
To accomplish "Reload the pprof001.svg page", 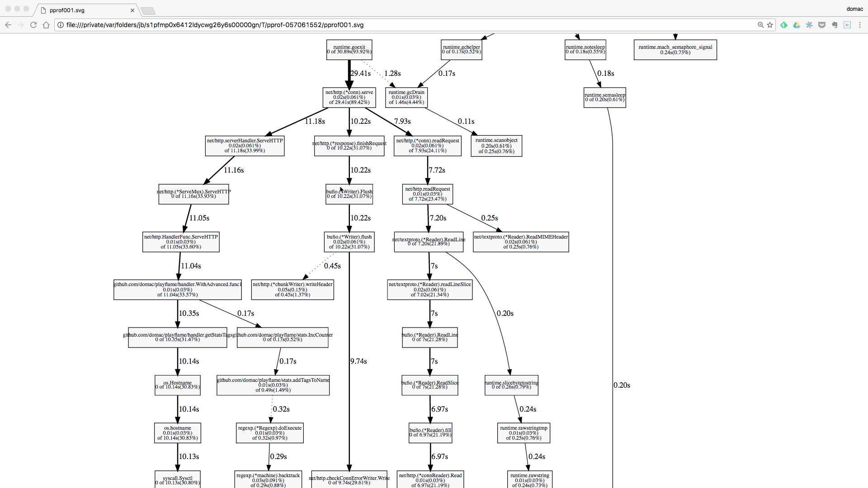I will (33, 25).
